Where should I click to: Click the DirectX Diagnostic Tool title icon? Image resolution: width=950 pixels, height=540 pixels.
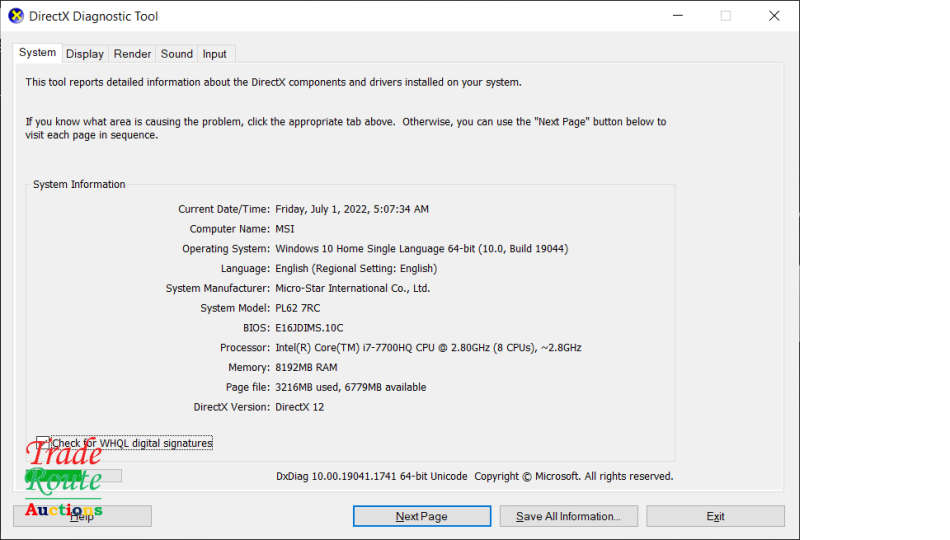(16, 16)
